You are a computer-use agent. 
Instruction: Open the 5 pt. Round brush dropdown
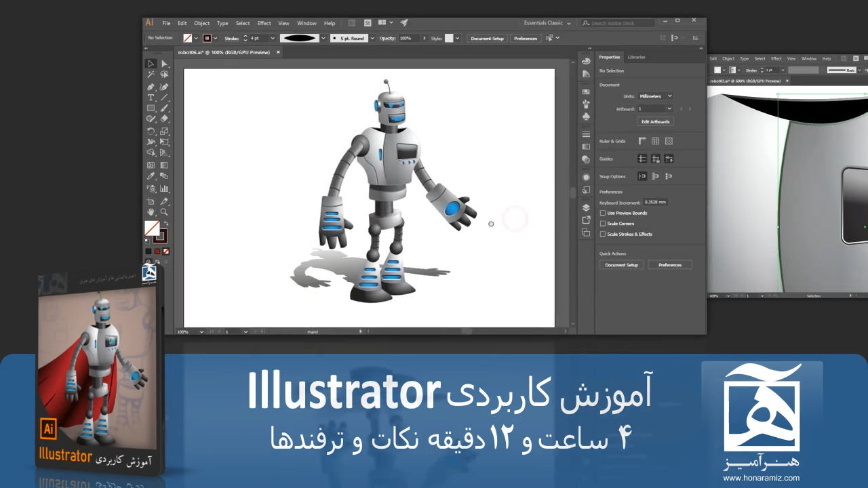point(372,38)
